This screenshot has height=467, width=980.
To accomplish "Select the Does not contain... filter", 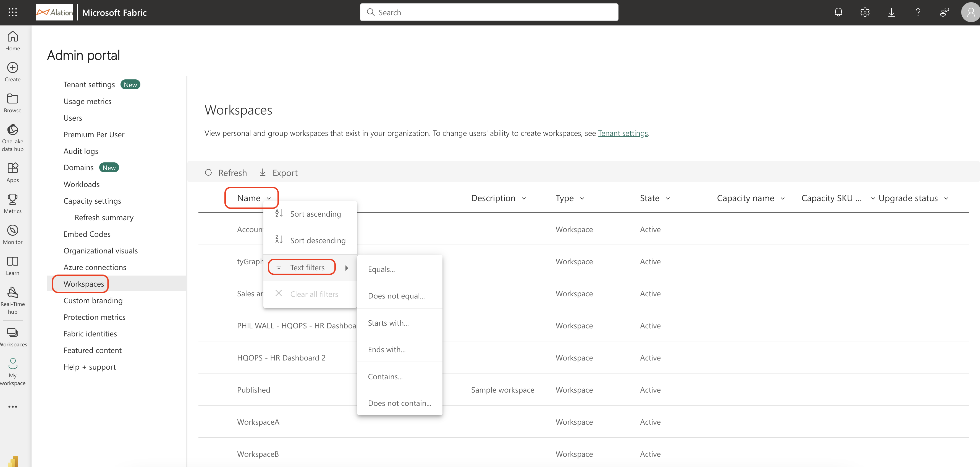I will click(x=399, y=403).
